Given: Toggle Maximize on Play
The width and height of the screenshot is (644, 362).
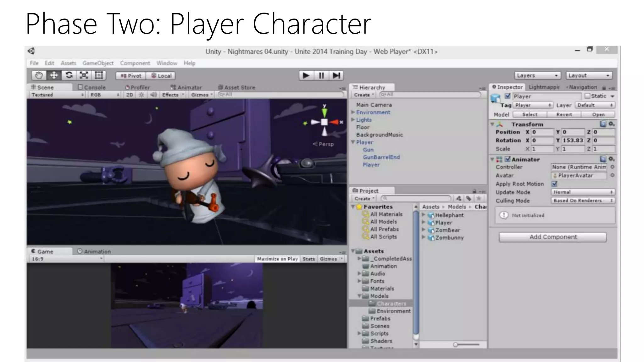Looking at the screenshot, I should point(277,259).
